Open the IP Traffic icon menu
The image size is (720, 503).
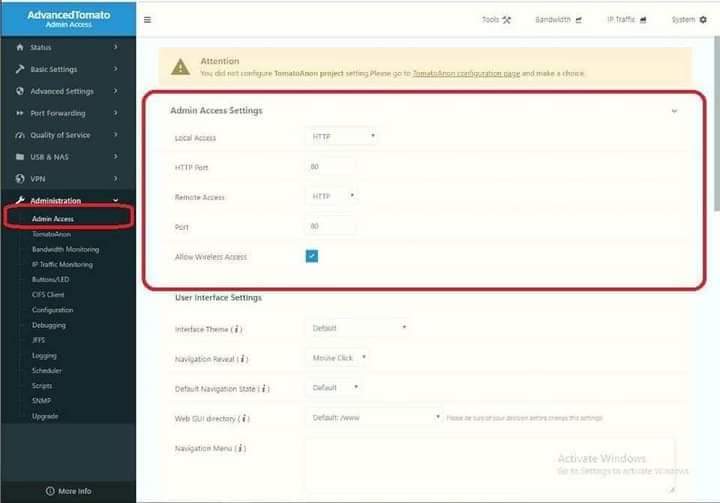[643, 19]
